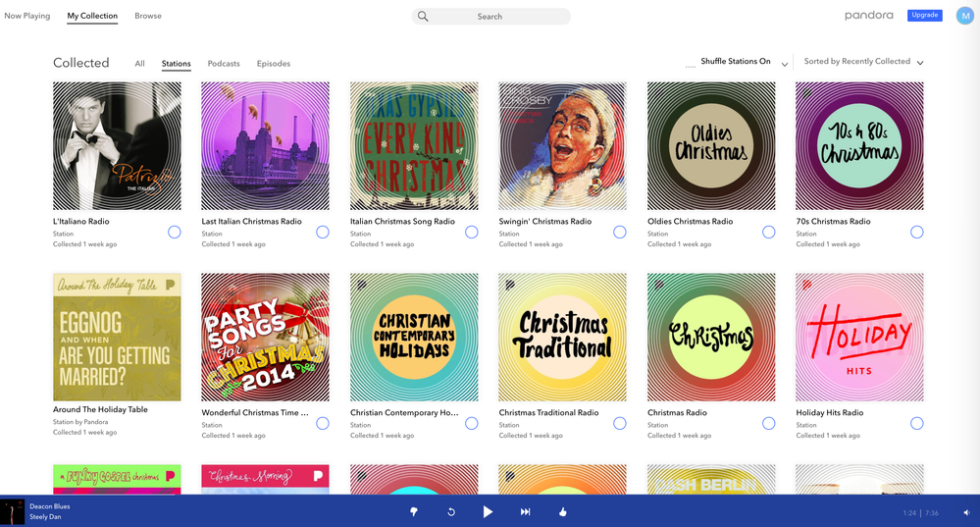Thumbs down the current song
Viewport: 980px width, 527px height.
414,511
